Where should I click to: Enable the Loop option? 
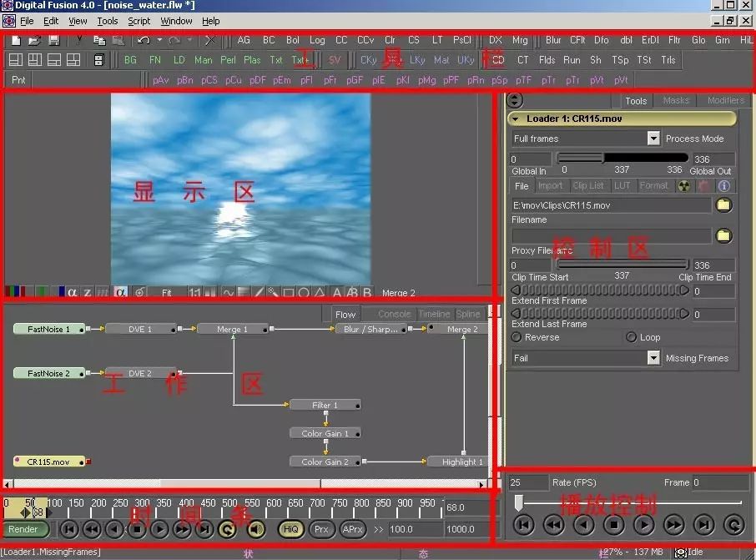(631, 337)
